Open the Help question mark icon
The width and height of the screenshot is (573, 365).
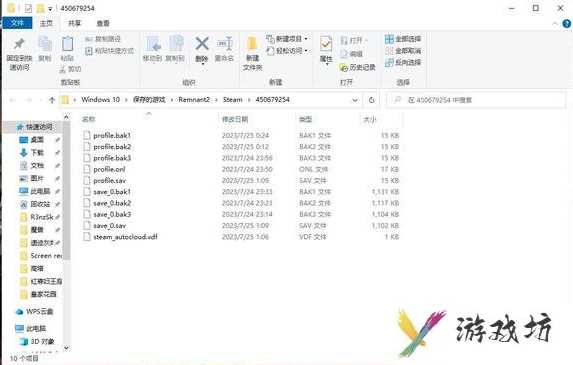point(566,24)
